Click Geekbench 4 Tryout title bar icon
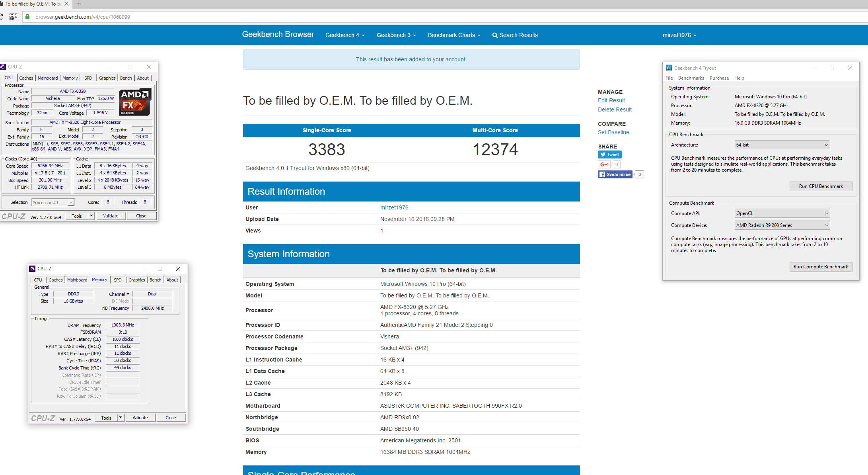The image size is (868, 475). pos(669,68)
